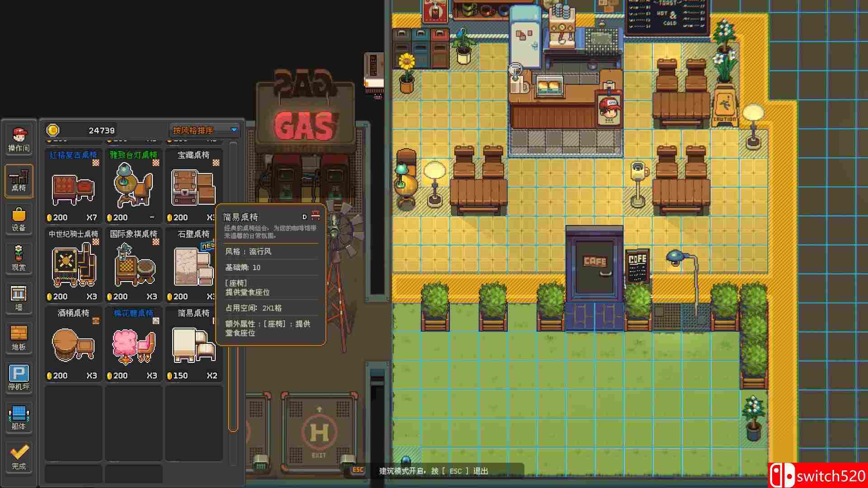Choose the 酒桶桌椅 barrel table set
The image size is (868, 488).
click(72, 343)
